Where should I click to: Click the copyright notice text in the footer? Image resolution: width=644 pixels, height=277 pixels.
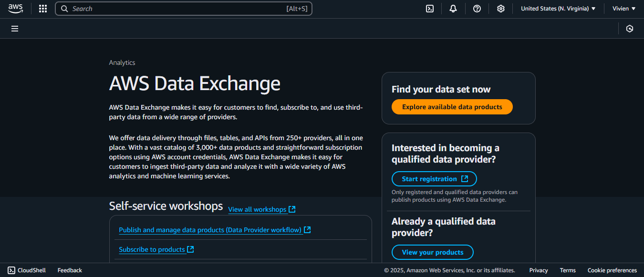tap(449, 270)
